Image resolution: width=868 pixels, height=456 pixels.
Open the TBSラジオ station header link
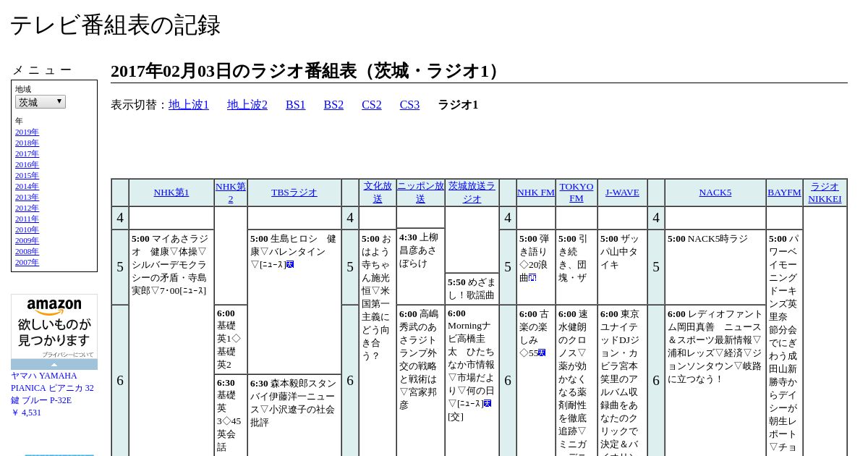[294, 193]
